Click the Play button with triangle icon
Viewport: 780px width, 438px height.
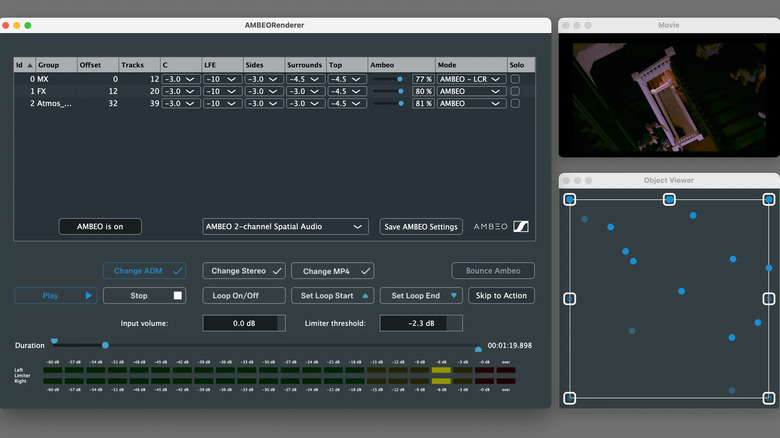coord(56,296)
